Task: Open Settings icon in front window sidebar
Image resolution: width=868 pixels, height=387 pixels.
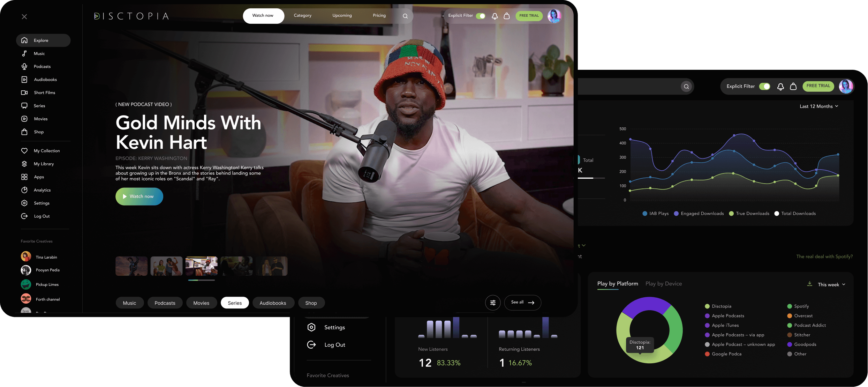Action: pos(24,203)
